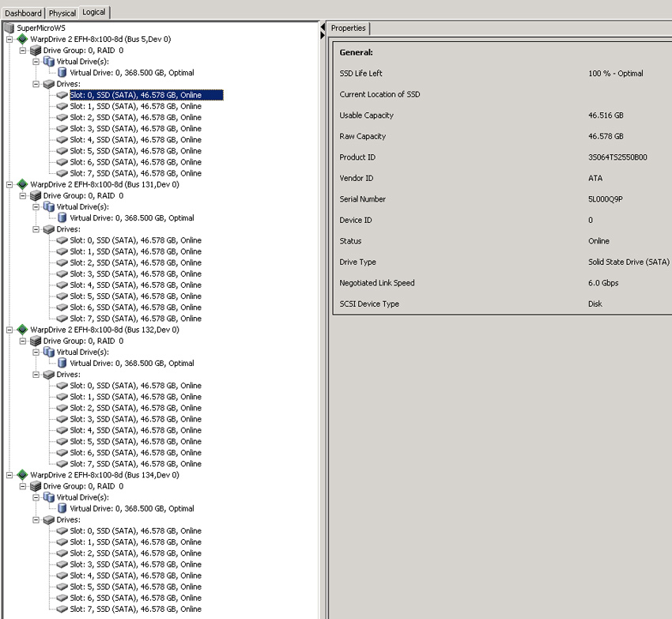Click the Drive Group icon under Bus 5 controller
672x619 pixels.
pyautogui.click(x=36, y=51)
